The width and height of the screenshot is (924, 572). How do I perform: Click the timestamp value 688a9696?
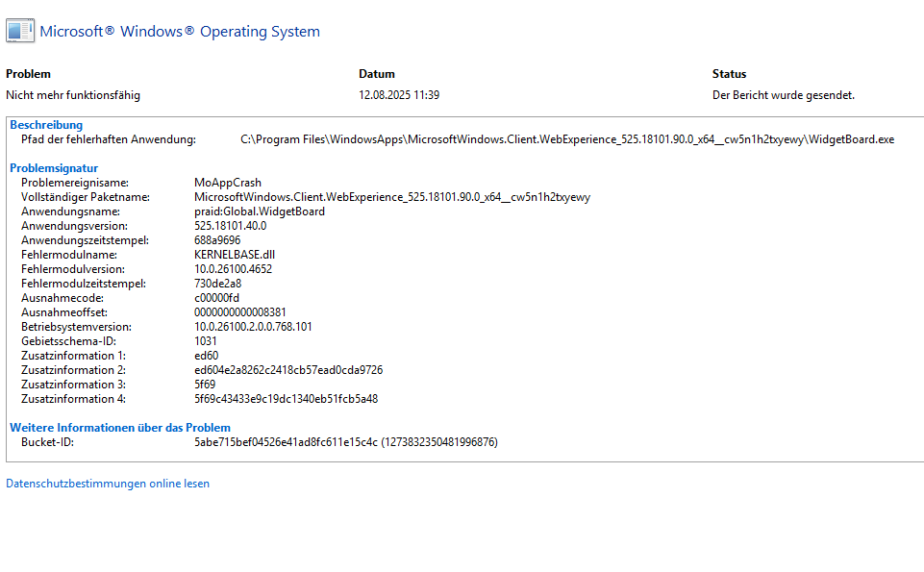coord(217,240)
